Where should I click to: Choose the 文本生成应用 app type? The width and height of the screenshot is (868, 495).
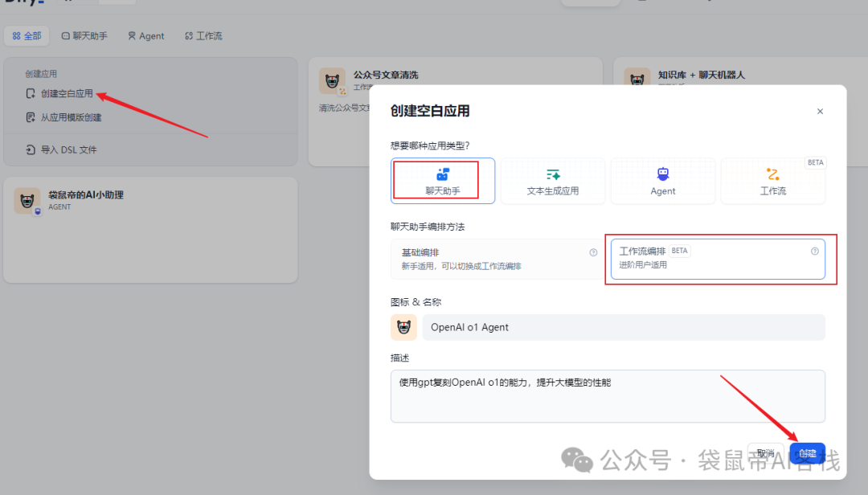[x=552, y=181]
